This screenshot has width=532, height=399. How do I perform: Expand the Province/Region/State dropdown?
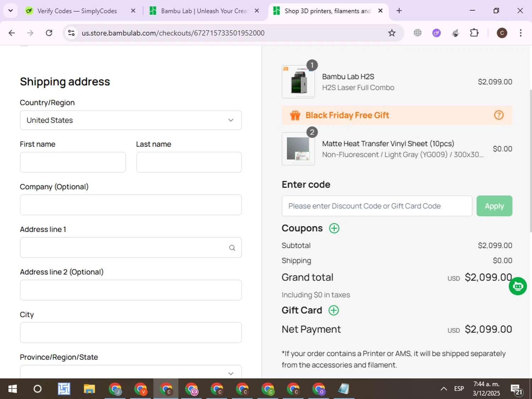pos(131,372)
